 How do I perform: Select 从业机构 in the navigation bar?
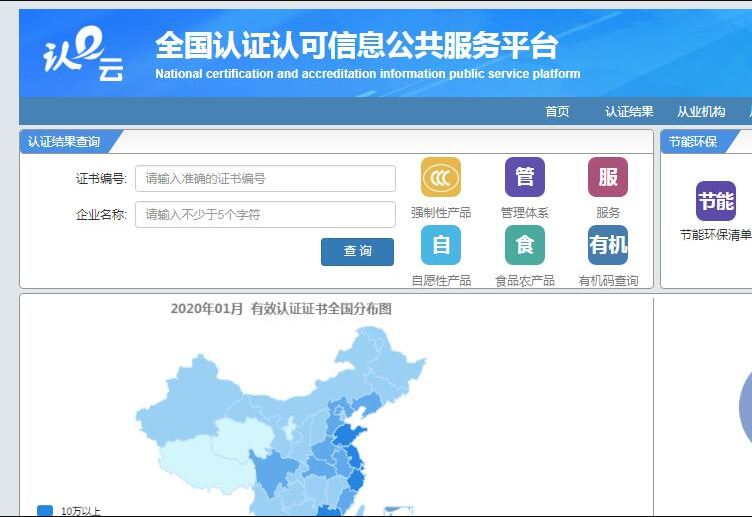[701, 112]
